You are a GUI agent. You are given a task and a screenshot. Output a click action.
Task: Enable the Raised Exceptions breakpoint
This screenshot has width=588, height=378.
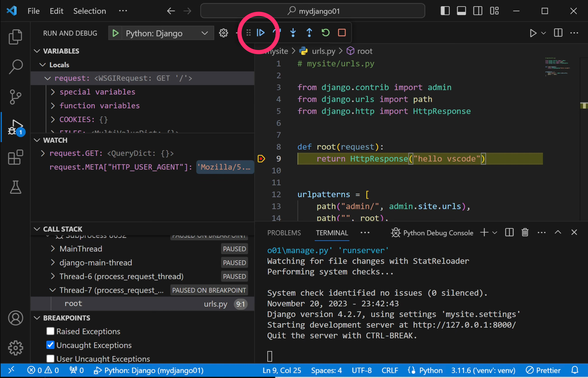[50, 331]
